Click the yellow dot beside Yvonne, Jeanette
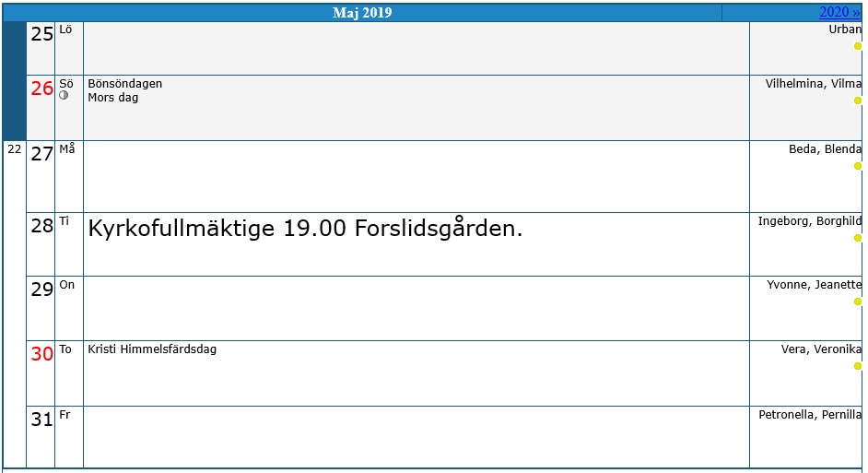This screenshot has height=473, width=868. [x=858, y=302]
